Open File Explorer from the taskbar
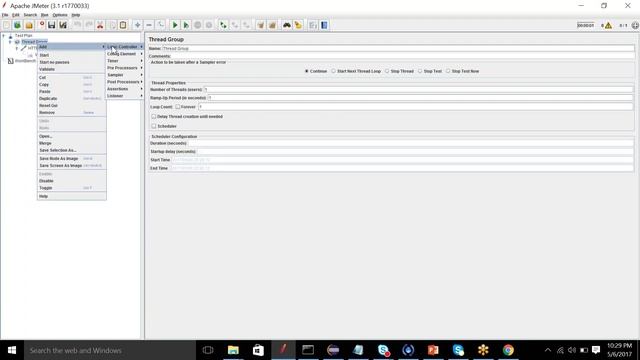This screenshot has width=640, height=360. pyautogui.click(x=233, y=350)
